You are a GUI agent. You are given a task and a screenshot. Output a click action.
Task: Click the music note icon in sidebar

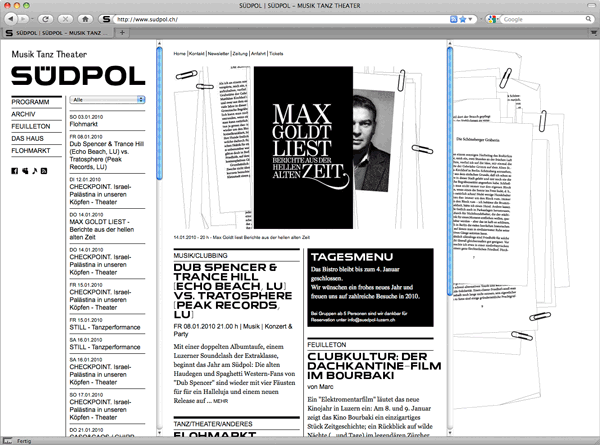(34, 171)
